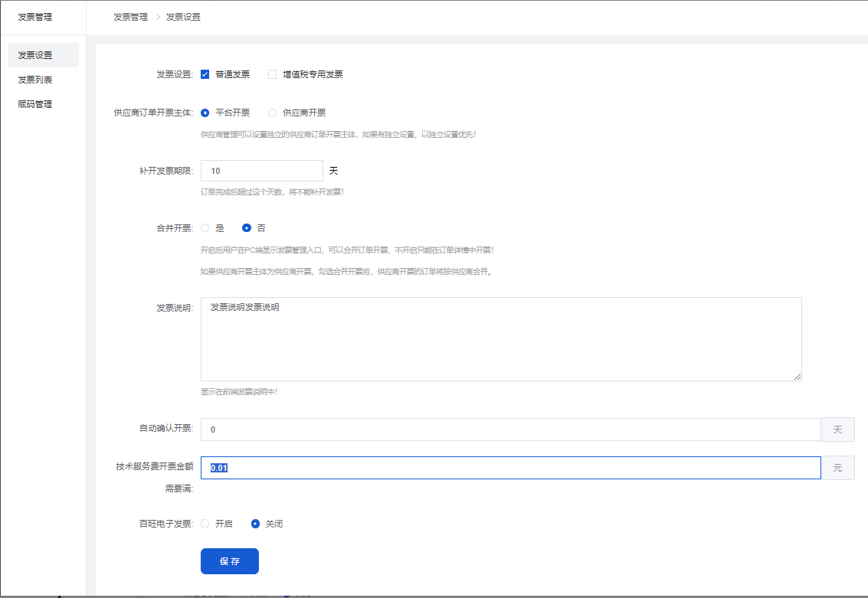Focus the 发票说明 text area
The image size is (868, 598).
pos(500,338)
